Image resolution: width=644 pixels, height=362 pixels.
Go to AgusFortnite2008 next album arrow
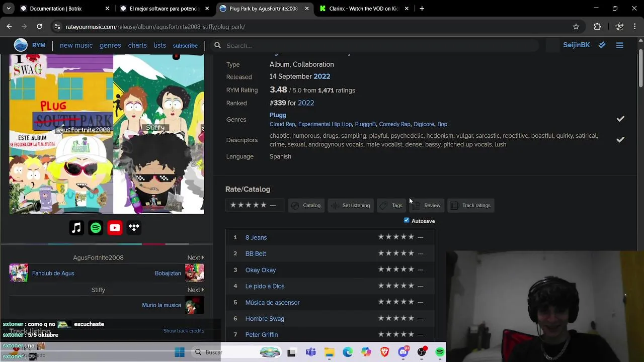[x=196, y=257]
